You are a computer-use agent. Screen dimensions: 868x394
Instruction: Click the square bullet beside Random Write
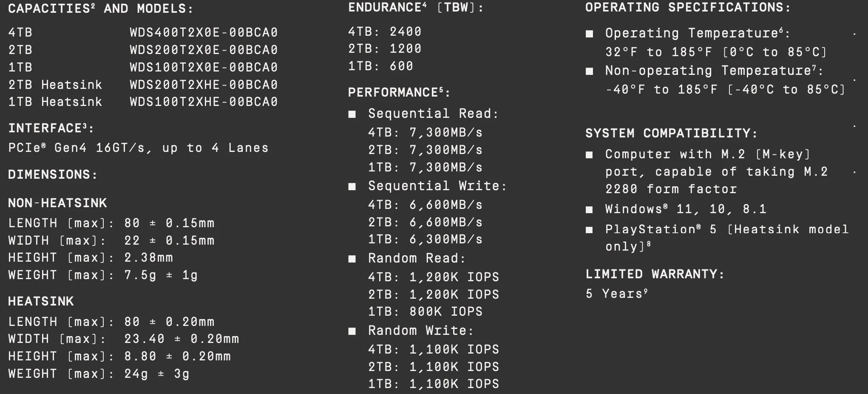pyautogui.click(x=352, y=331)
